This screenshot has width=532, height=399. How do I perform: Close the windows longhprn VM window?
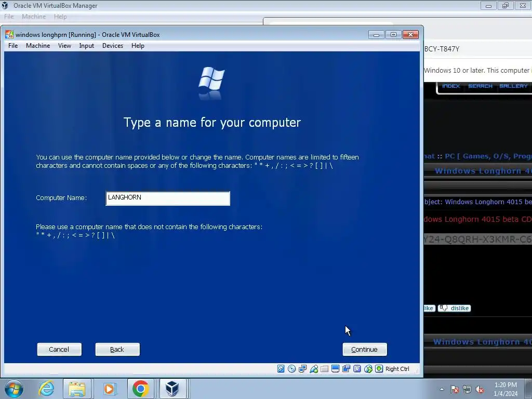(410, 35)
